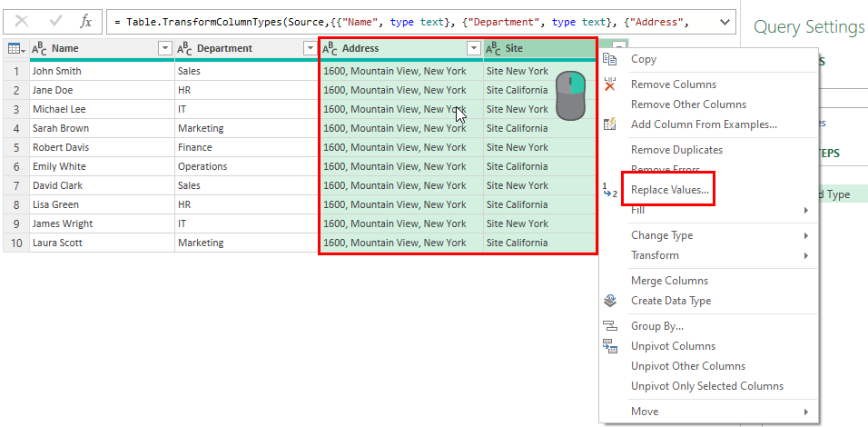This screenshot has width=868, height=427.
Task: Click the Query Settings pane title
Action: (x=809, y=26)
